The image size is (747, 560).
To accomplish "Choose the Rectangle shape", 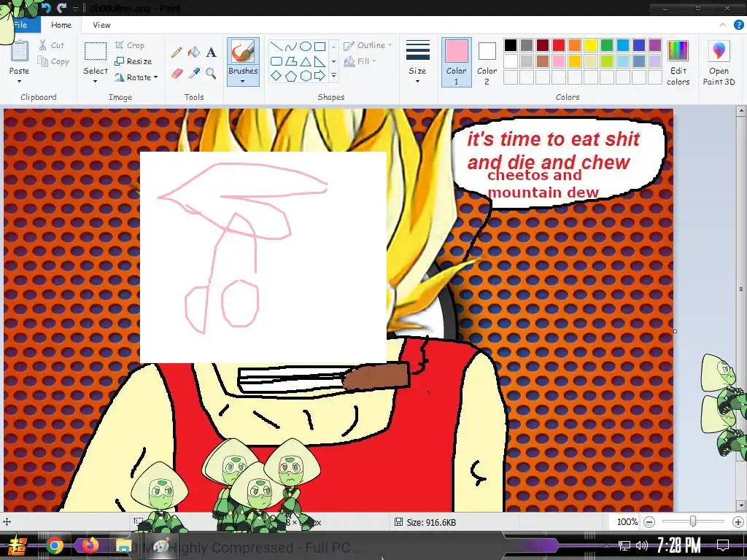I will tap(320, 46).
